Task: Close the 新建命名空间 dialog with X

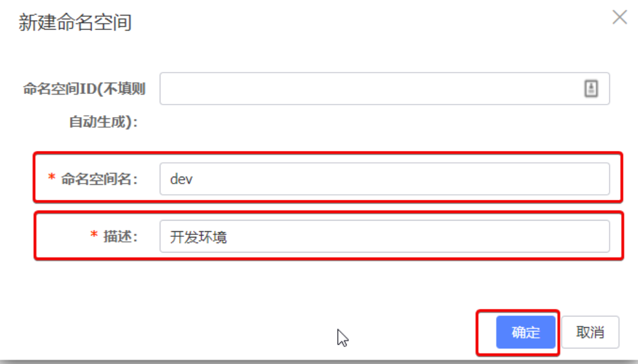Action: (620, 17)
